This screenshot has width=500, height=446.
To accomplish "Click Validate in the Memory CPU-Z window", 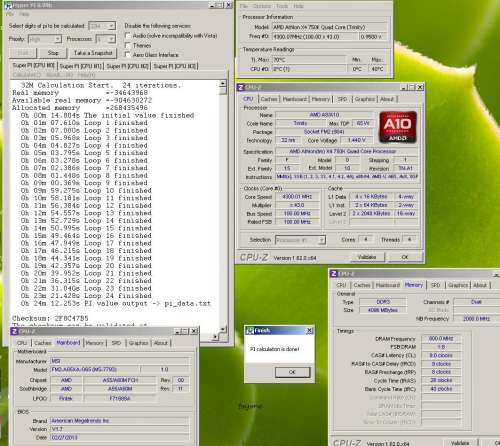I will click(x=460, y=443).
